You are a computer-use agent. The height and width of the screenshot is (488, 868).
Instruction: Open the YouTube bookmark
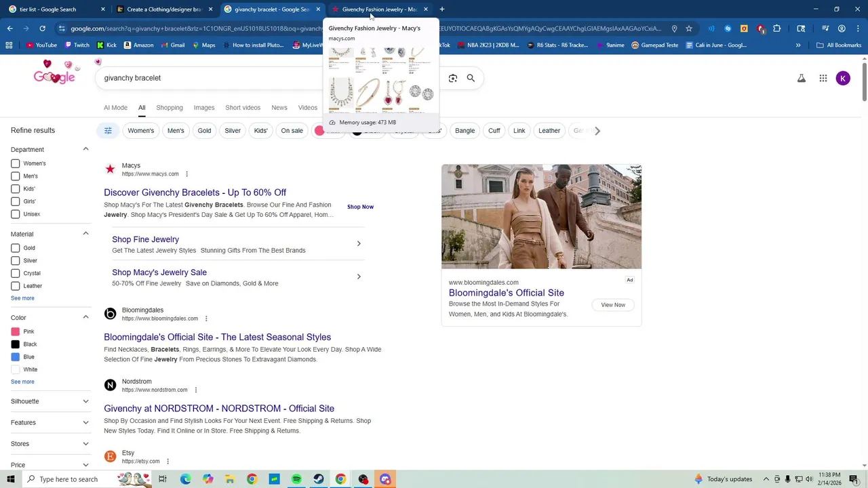coord(41,45)
